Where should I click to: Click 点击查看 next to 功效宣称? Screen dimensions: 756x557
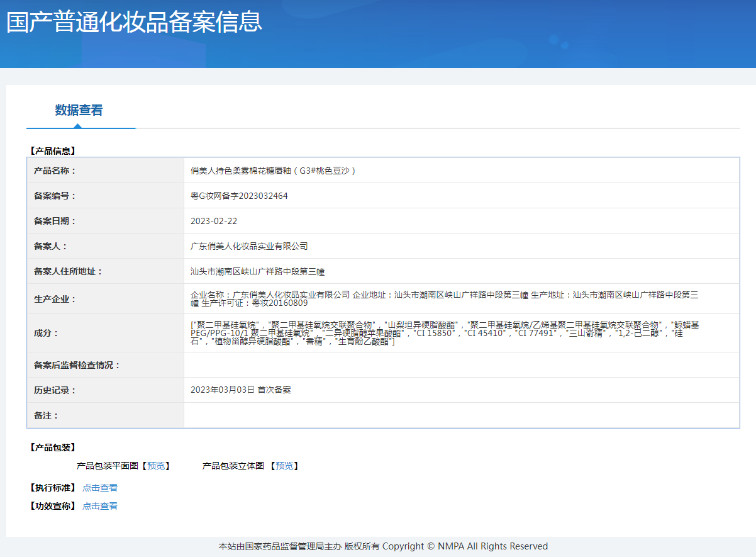pyautogui.click(x=100, y=506)
